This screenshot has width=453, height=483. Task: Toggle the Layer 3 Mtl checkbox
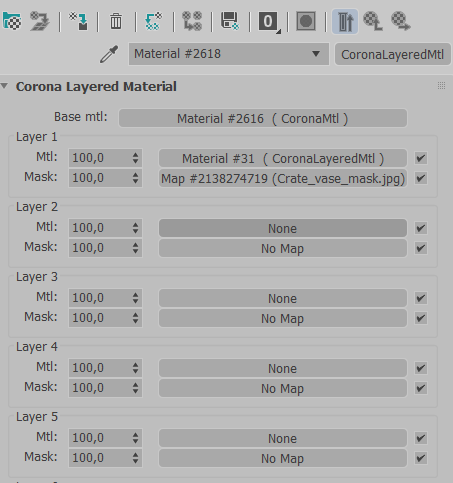click(421, 298)
